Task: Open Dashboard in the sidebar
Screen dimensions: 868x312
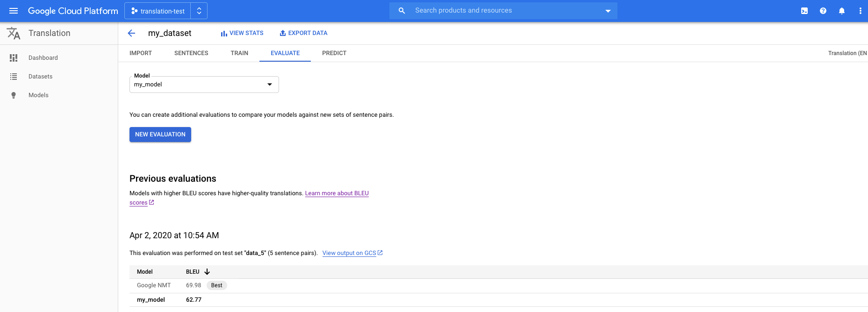Action: 43,58
